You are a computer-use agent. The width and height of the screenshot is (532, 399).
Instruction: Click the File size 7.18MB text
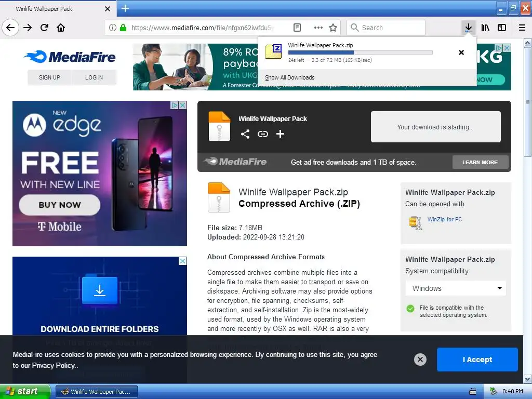(x=235, y=228)
